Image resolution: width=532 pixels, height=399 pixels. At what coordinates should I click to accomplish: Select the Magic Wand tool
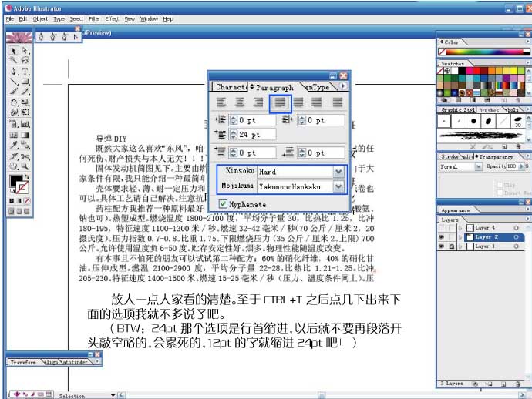point(13,60)
